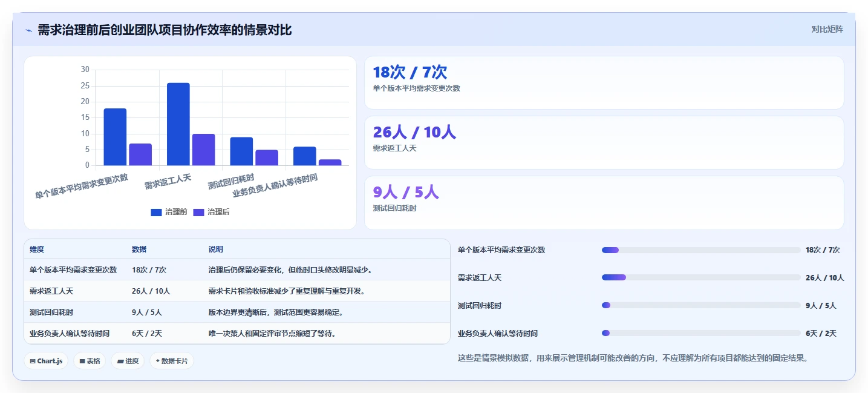This screenshot has height=393, width=868.
Task: Click the progress bar for 需求返工人天
Action: pos(701,277)
